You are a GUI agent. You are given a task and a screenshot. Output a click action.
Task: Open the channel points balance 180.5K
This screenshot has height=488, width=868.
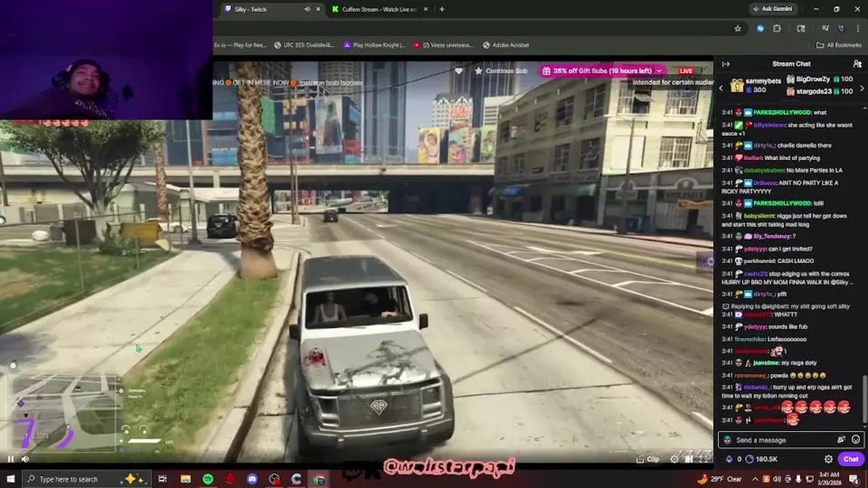point(762,459)
